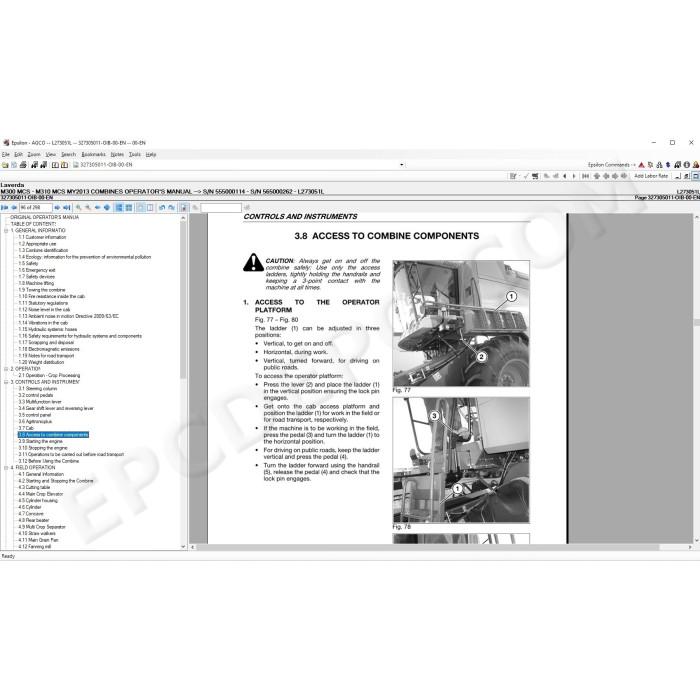Viewport: 700px width, 700px height.
Task: Open the Edit menu
Action: tap(18, 154)
